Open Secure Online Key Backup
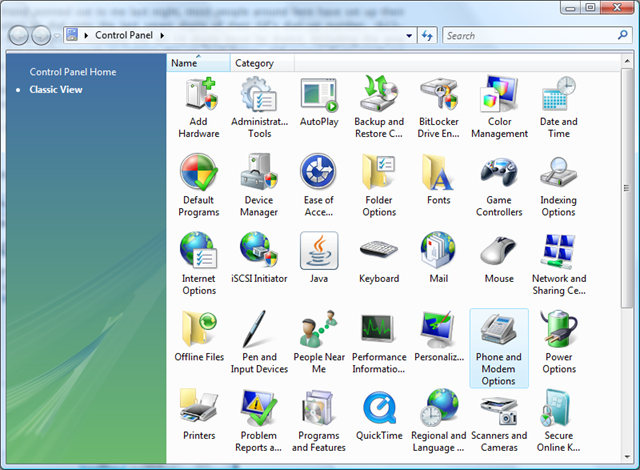The height and width of the screenshot is (470, 640). point(558,421)
